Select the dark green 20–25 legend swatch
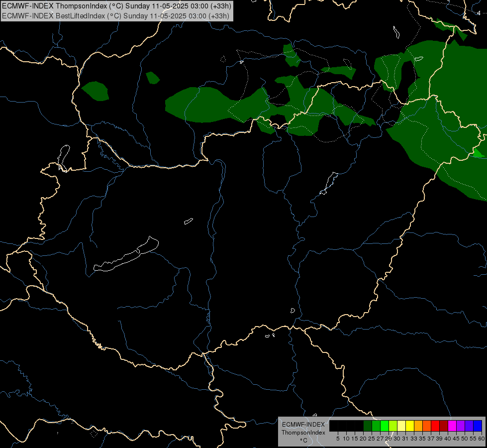Viewport: 487px width, 448px height. pyautogui.click(x=368, y=426)
